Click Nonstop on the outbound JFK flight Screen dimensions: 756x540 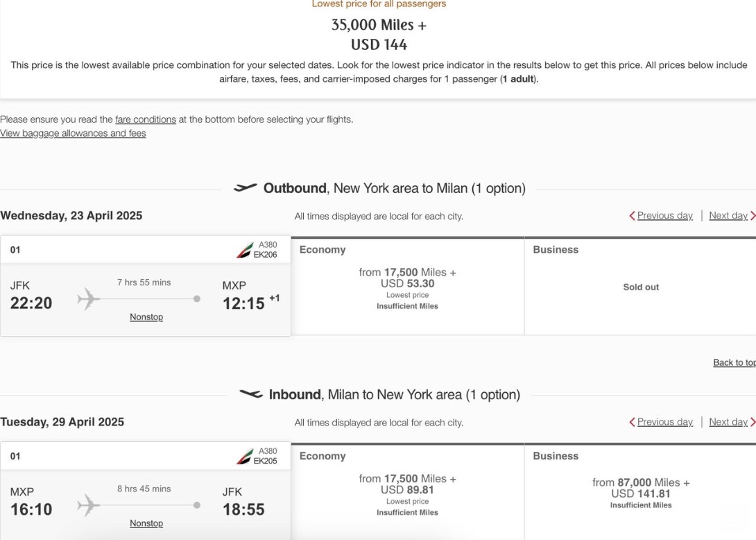click(146, 317)
